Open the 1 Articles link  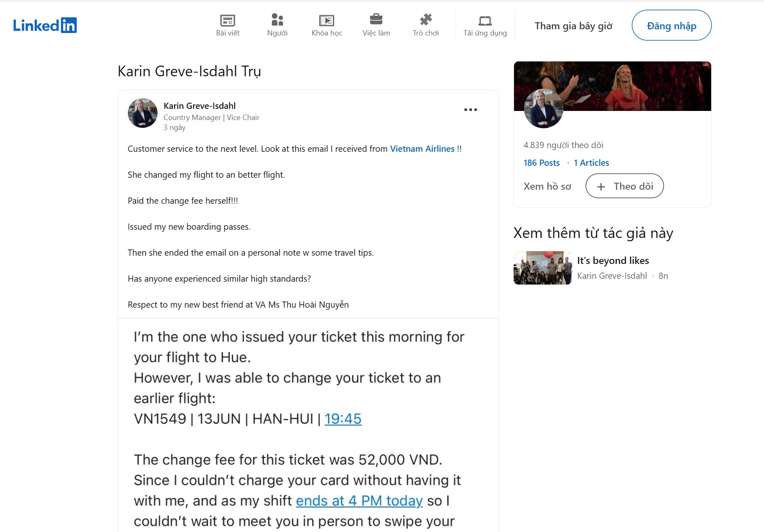(591, 163)
